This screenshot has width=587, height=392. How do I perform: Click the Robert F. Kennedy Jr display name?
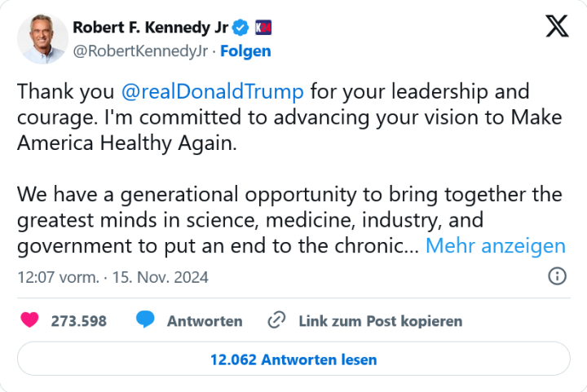tap(150, 28)
